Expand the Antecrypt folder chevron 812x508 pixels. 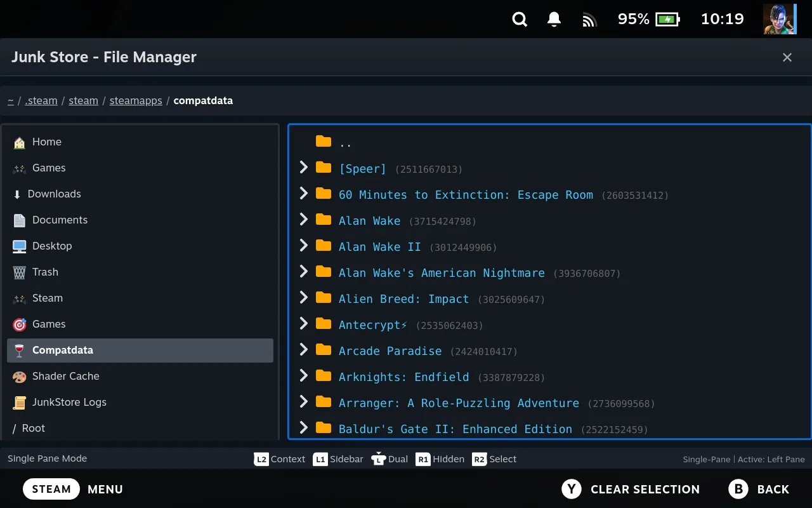304,324
